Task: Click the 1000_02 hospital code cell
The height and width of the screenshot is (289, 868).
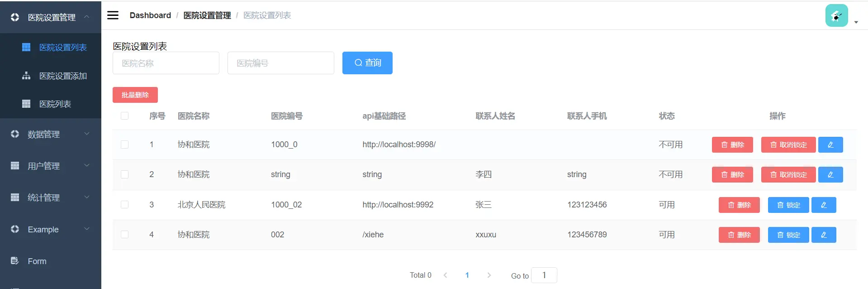Action: [x=286, y=205]
